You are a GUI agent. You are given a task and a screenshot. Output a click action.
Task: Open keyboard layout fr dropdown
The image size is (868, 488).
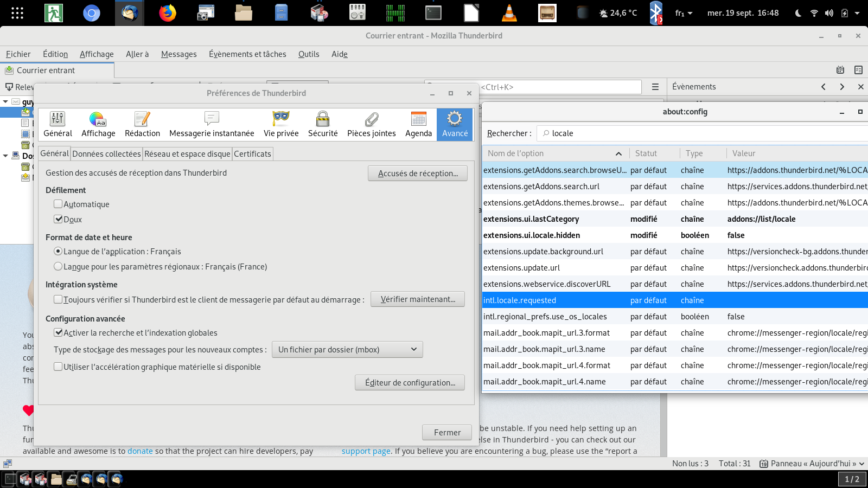[684, 13]
